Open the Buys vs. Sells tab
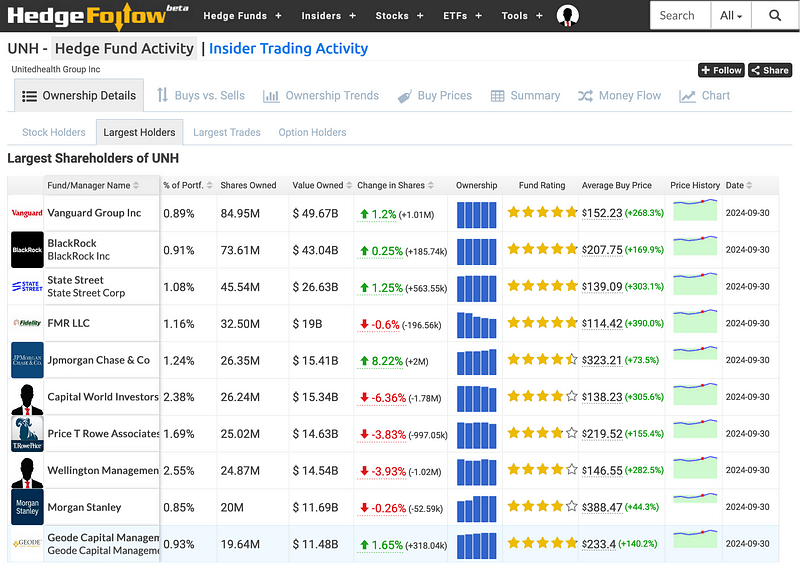 200,96
